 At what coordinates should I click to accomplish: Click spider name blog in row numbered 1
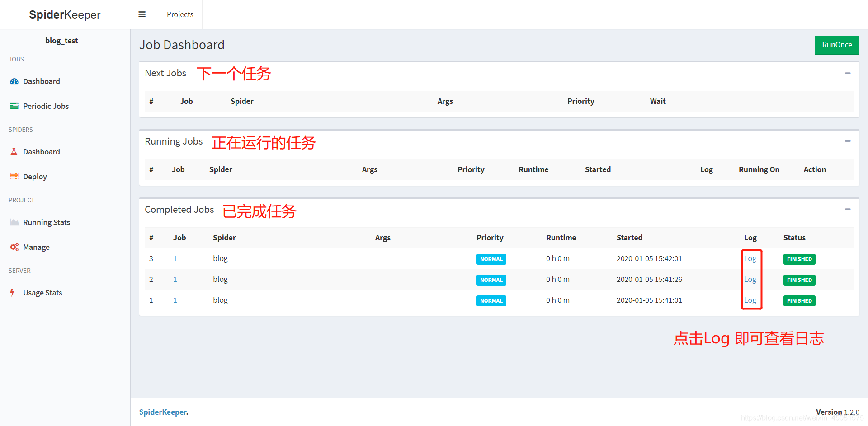click(x=220, y=300)
